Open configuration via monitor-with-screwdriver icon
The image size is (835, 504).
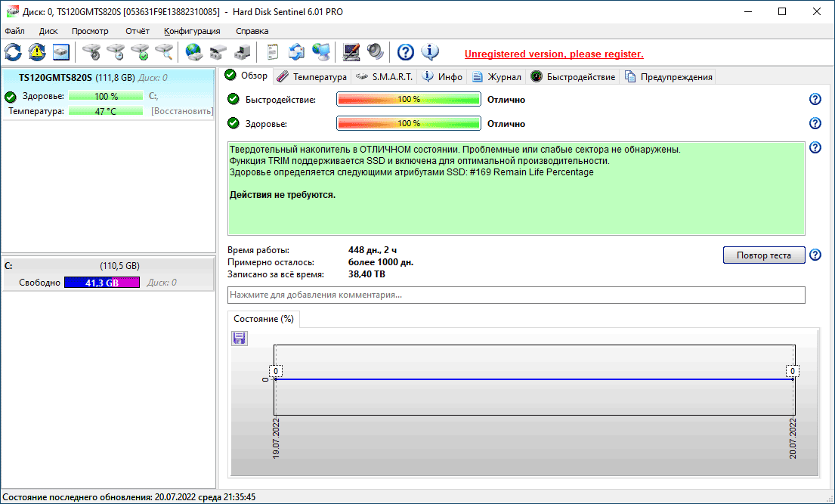click(x=351, y=52)
